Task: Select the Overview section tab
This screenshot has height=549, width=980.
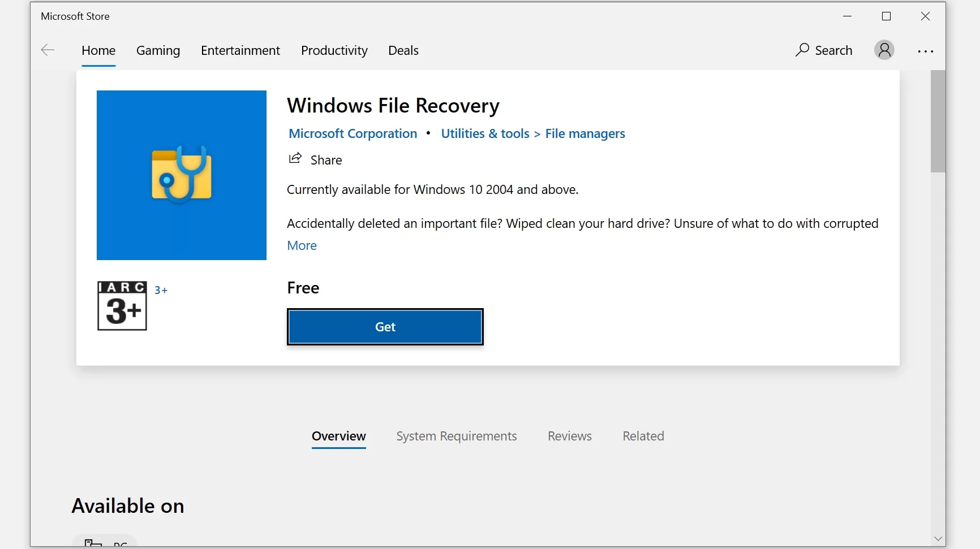Action: (339, 436)
